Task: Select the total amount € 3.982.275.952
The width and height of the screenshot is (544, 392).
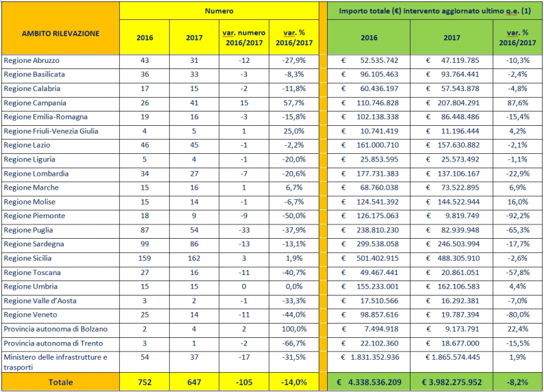Action: pyautogui.click(x=452, y=382)
